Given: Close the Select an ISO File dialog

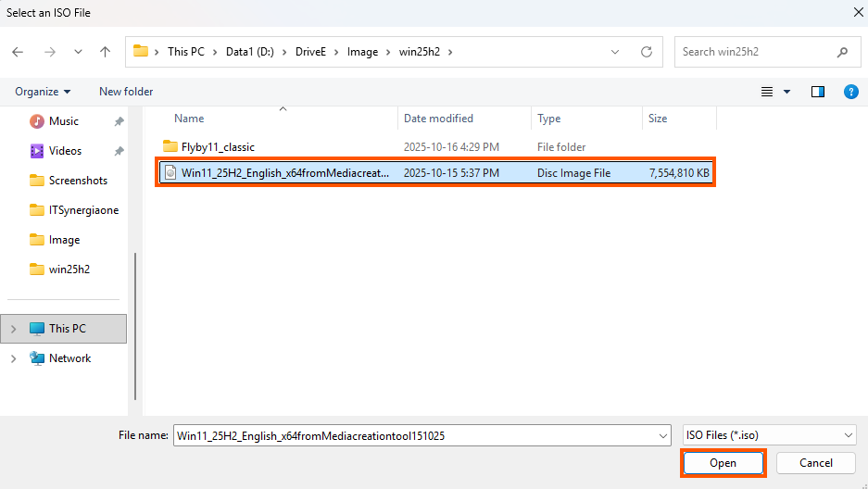Looking at the screenshot, I should [x=858, y=12].
